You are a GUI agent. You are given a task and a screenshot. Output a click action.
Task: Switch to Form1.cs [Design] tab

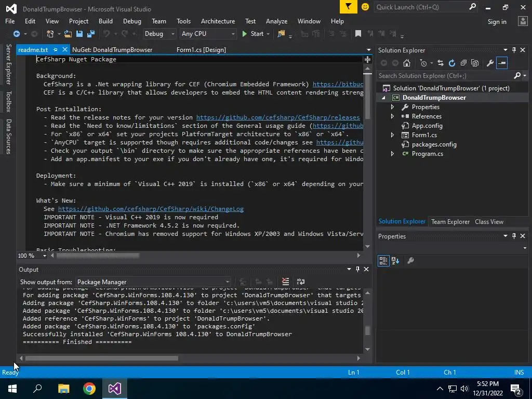point(201,49)
